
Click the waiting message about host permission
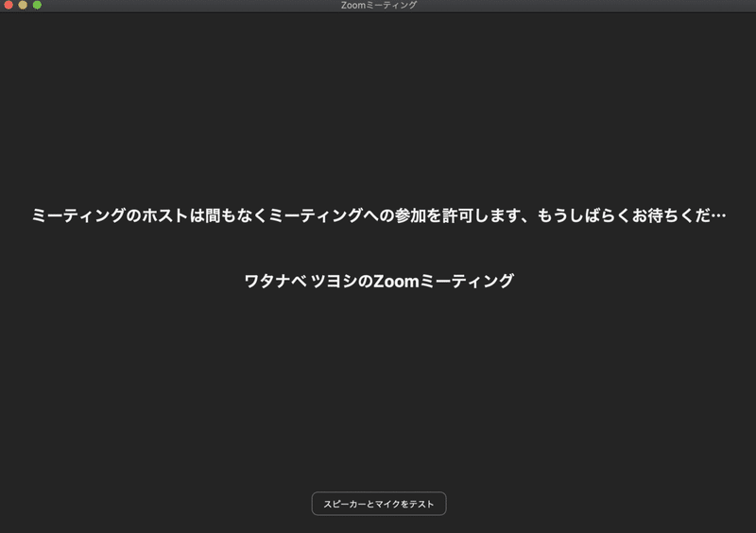coord(379,215)
